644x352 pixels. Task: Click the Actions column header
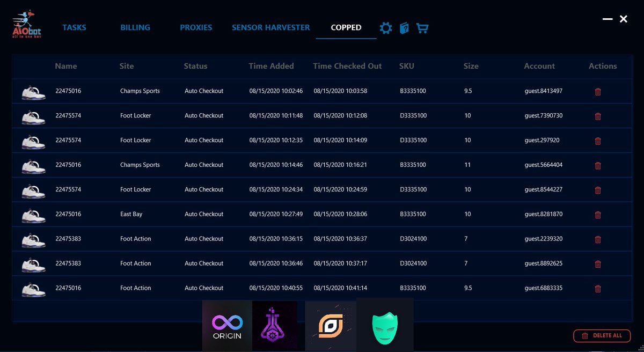[x=603, y=66]
